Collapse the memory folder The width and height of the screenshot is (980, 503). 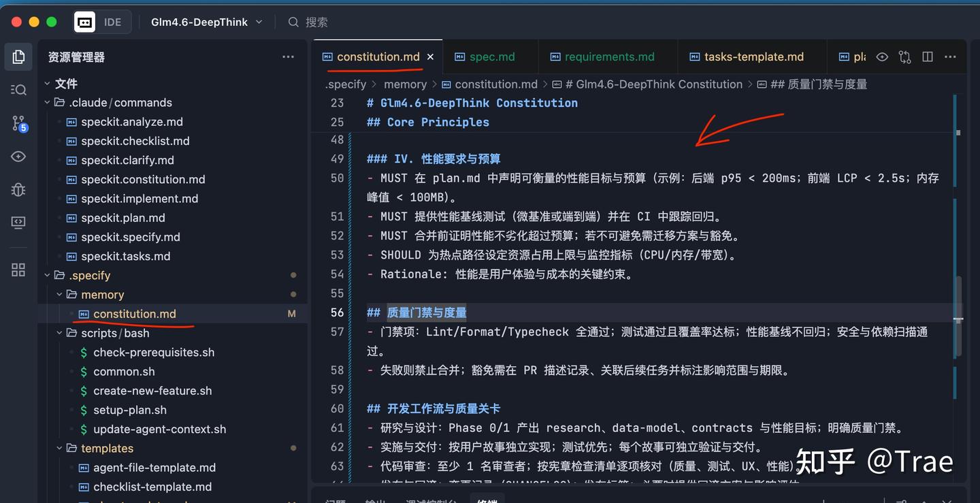(x=59, y=294)
